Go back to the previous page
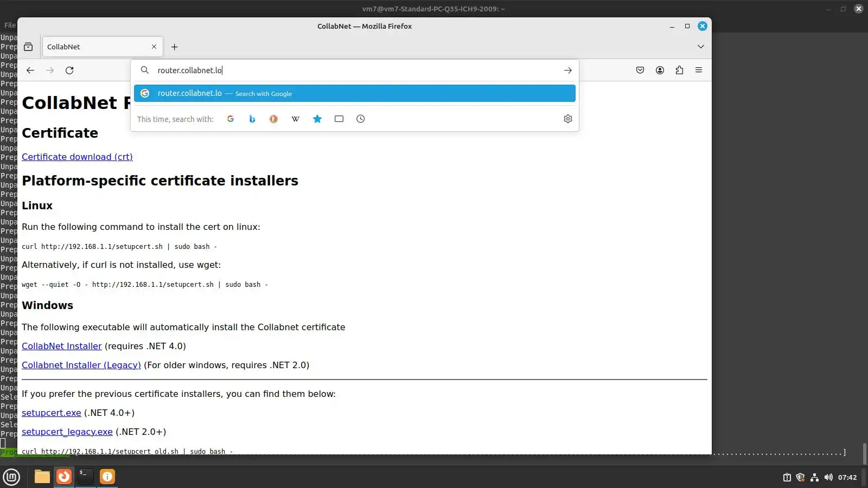The image size is (868, 488). pyautogui.click(x=30, y=70)
